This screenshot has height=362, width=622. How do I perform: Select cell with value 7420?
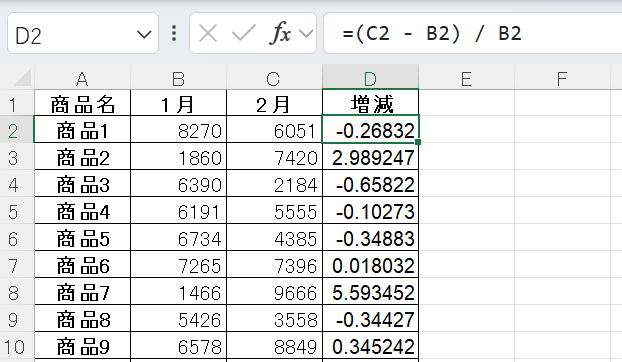[x=275, y=157]
